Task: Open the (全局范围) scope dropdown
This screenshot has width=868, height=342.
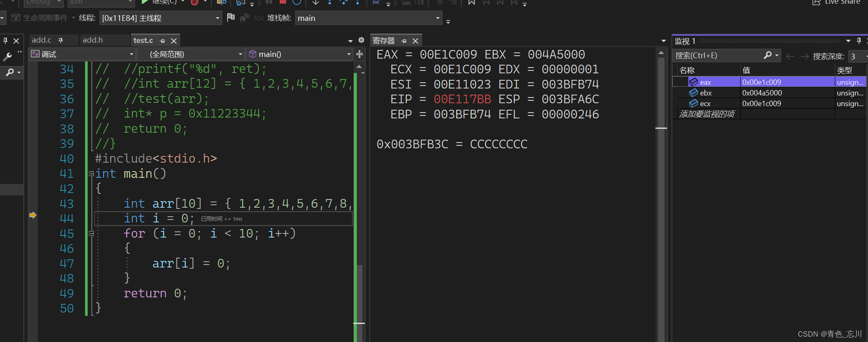Action: click(x=191, y=54)
